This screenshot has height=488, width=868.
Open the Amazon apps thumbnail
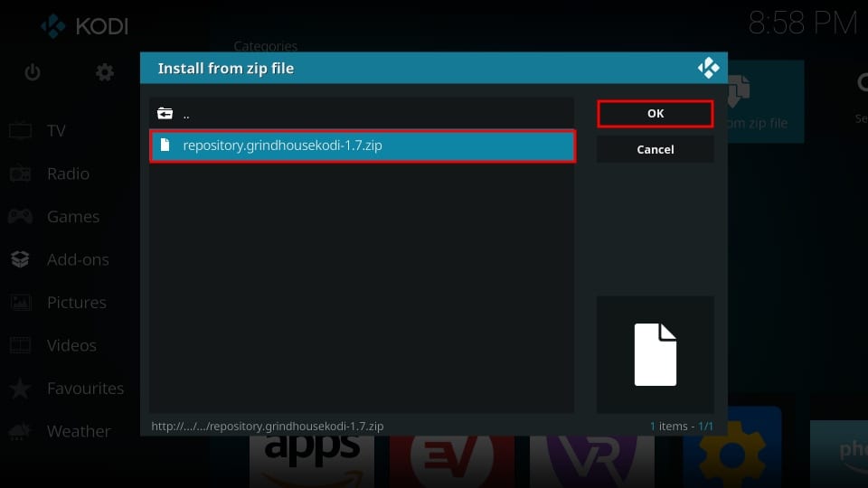[x=312, y=462]
